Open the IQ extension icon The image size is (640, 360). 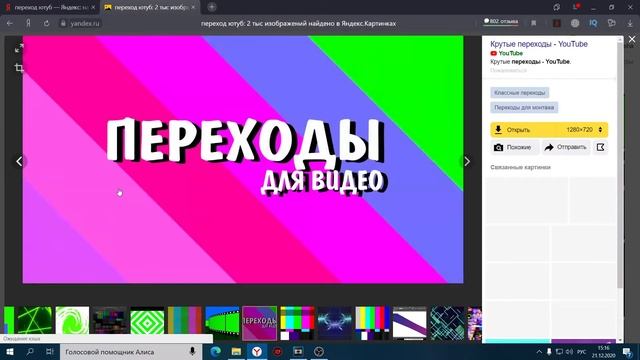593,23
